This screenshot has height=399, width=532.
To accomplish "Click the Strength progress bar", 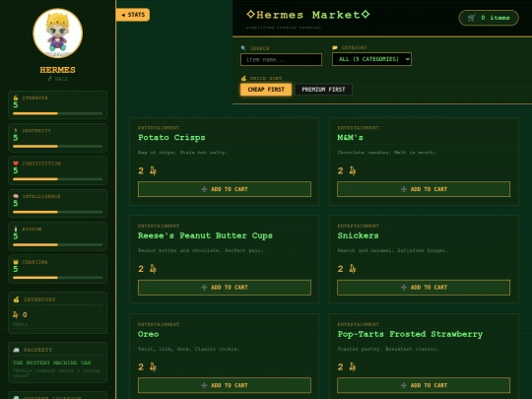I will (58, 113).
